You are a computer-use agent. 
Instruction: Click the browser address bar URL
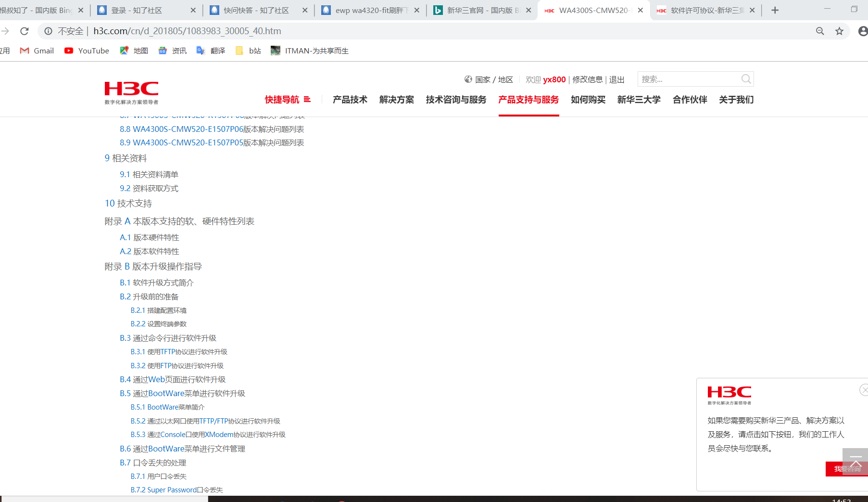pos(187,31)
